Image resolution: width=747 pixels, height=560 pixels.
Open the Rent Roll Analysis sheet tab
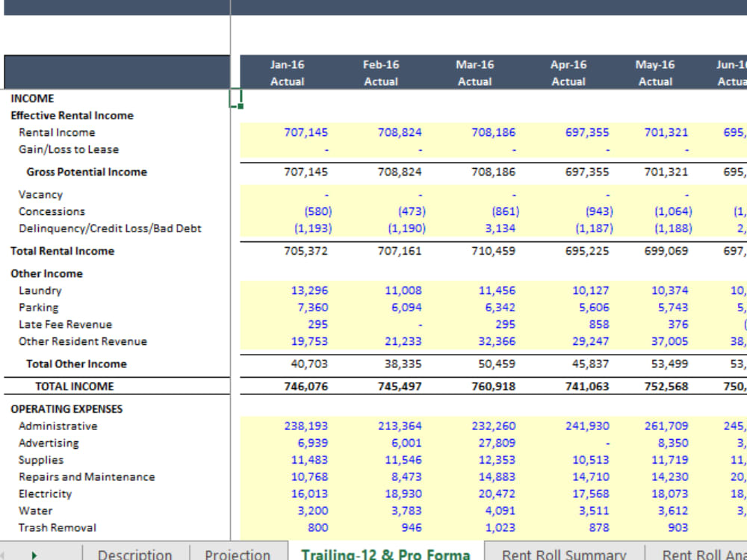click(703, 555)
